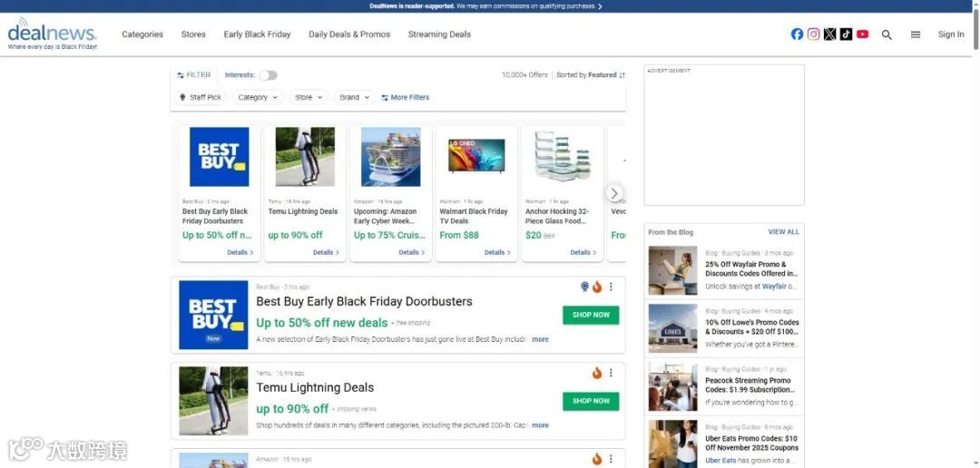Expand Best Buy description with more
Screen dimensions: 980x468
[x=540, y=339]
